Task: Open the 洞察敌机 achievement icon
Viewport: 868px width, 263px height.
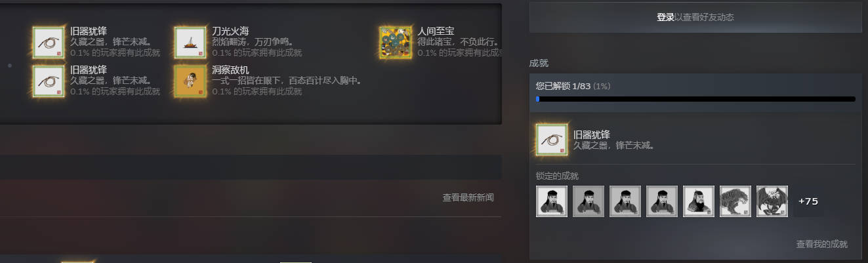Action: (190, 81)
